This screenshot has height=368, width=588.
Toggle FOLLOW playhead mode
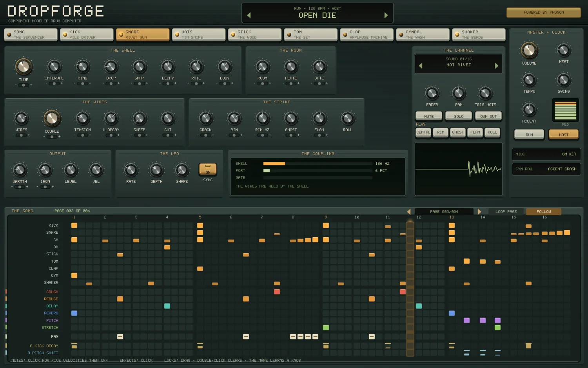click(544, 212)
